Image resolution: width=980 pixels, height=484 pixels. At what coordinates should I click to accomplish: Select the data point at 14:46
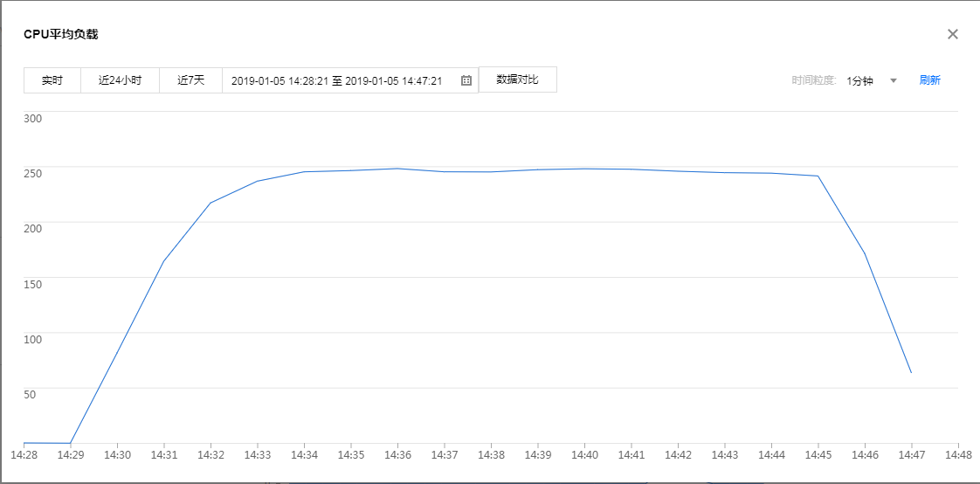pos(865,253)
